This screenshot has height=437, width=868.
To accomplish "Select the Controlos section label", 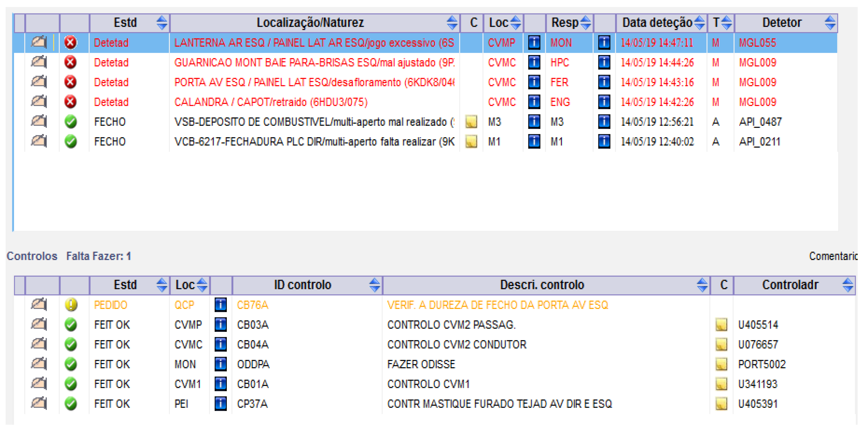I will coord(32,256).
